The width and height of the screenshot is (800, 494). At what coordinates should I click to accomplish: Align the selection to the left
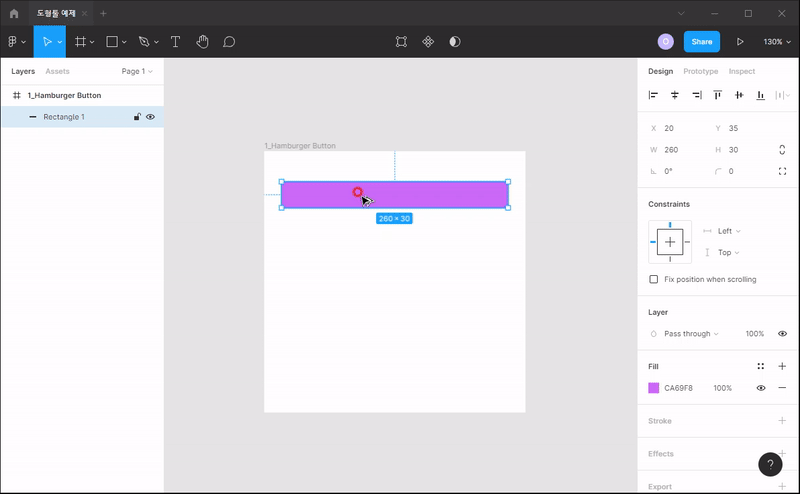(653, 95)
